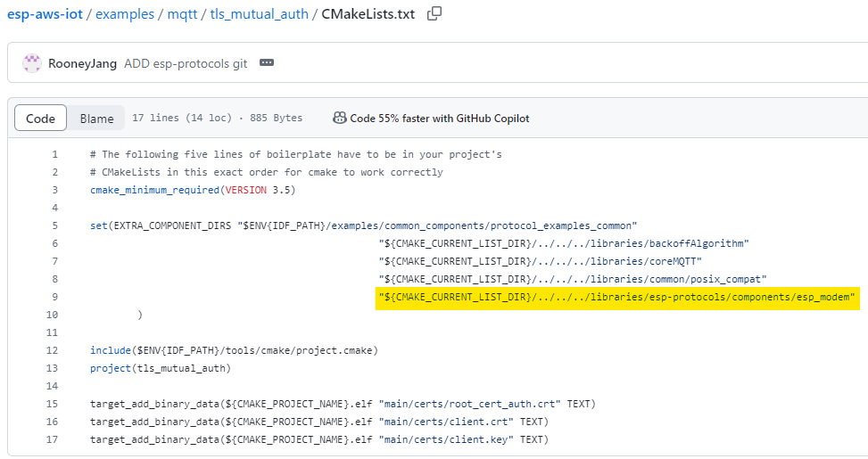The width and height of the screenshot is (868, 459).
Task: Open the esp-aws-iot repository link
Action: [x=45, y=14]
